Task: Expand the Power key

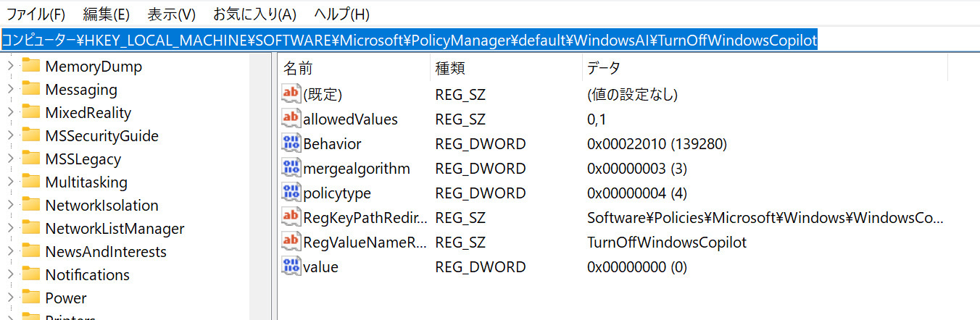Action: pos(10,298)
